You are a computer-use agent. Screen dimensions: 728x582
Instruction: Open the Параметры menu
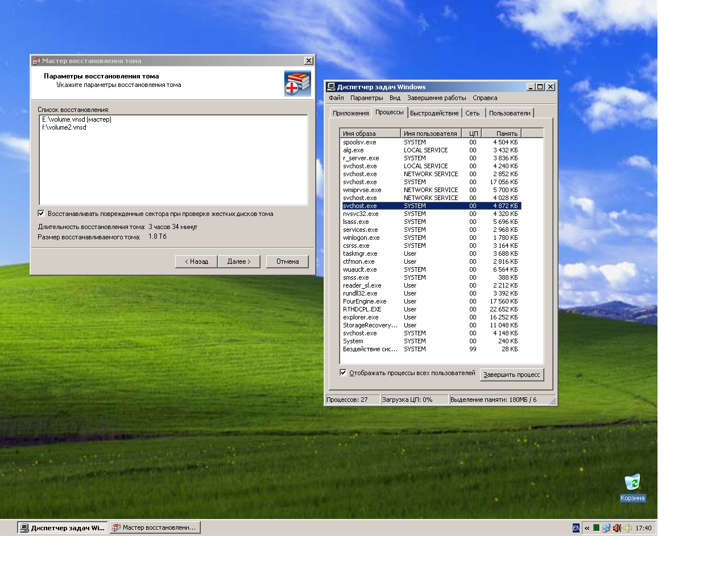tap(366, 98)
